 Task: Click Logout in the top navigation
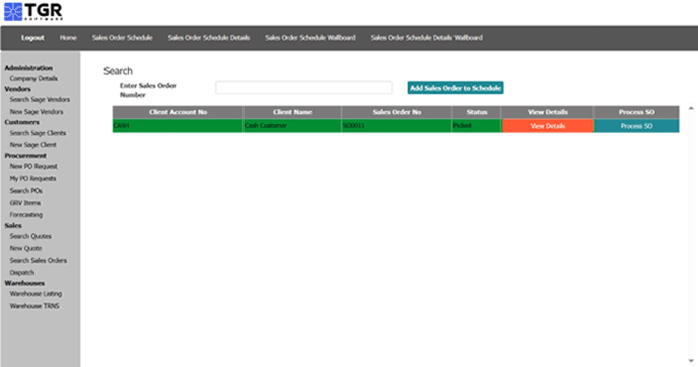pyautogui.click(x=32, y=38)
